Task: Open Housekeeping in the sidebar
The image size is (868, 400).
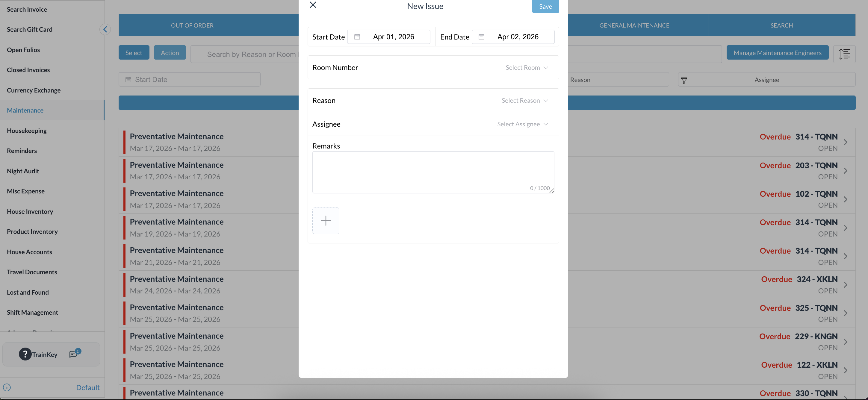Action: [x=27, y=131]
